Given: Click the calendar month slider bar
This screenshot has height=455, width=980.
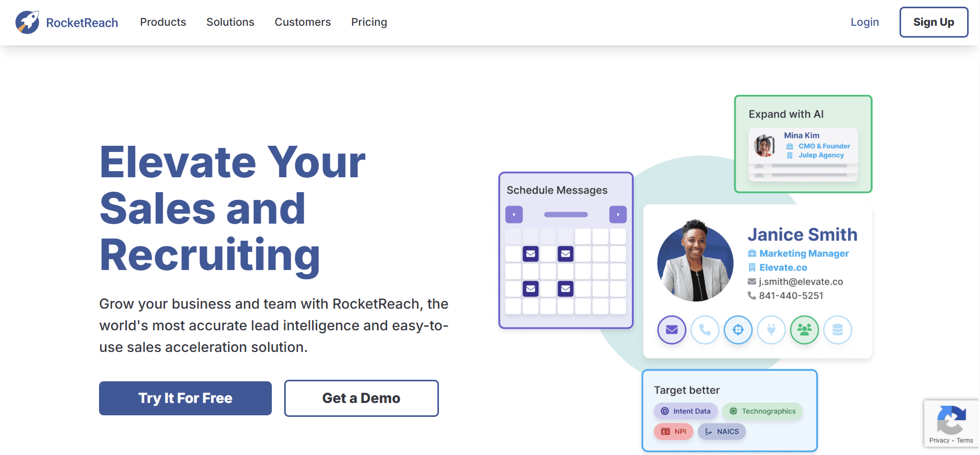Looking at the screenshot, I should point(566,214).
